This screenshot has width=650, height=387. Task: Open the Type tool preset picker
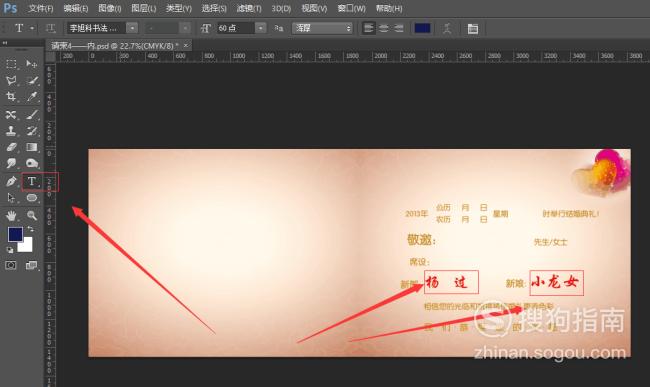[23, 28]
